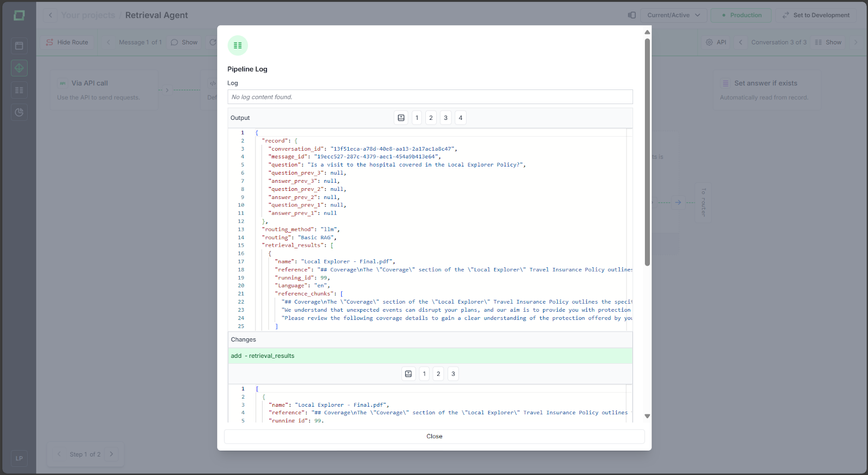The width and height of the screenshot is (868, 475).
Task: Close the Pipeline Log dialog
Action: [x=435, y=437]
